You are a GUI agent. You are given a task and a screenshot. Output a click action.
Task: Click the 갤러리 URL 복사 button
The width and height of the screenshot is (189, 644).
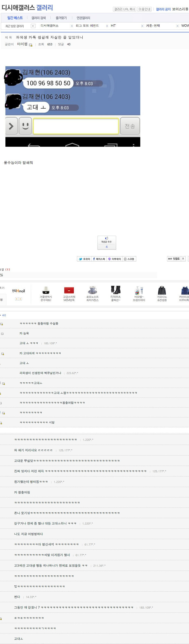coord(125,9)
